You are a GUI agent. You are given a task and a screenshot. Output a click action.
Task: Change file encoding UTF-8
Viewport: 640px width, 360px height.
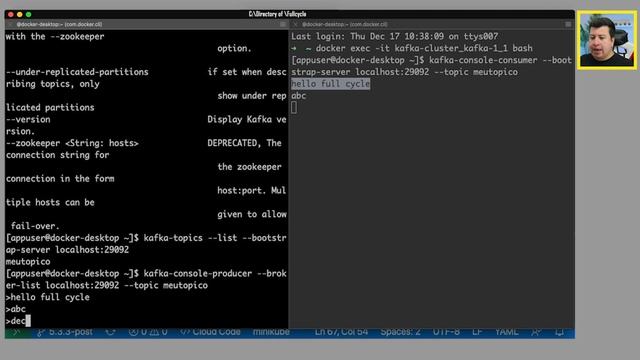[446, 332]
